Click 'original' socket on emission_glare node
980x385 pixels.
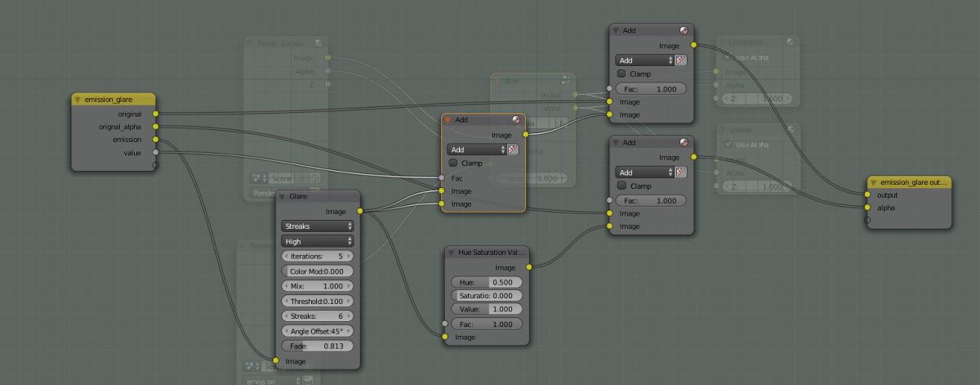pos(155,114)
